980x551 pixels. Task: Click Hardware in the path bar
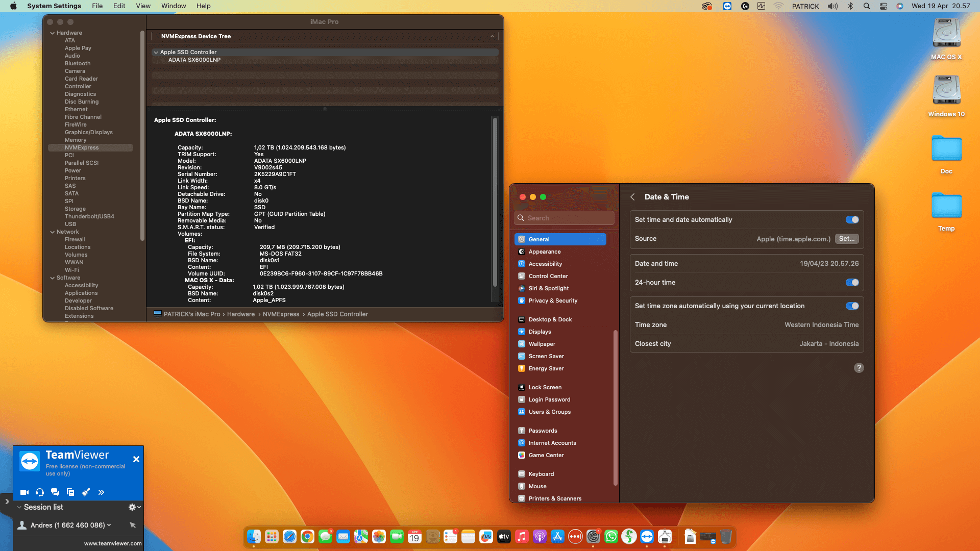click(x=241, y=314)
